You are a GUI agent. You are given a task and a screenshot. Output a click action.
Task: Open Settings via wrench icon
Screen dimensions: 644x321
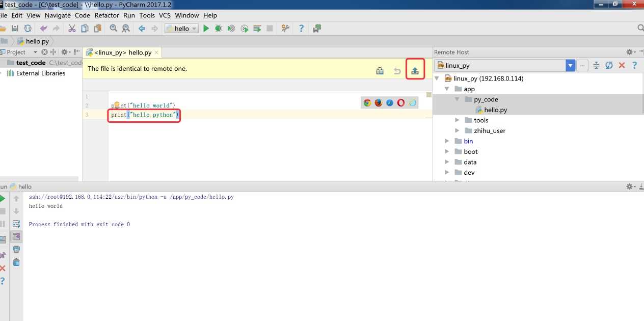point(285,29)
